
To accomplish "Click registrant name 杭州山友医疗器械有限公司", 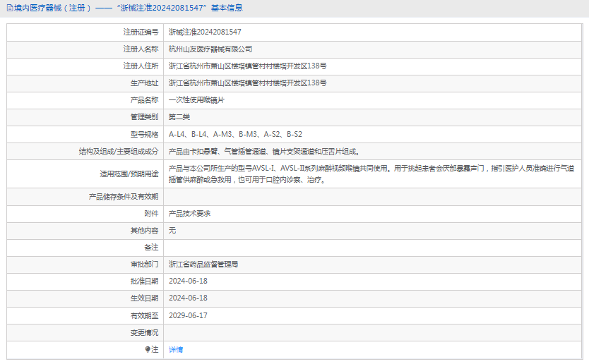I will click(210, 49).
